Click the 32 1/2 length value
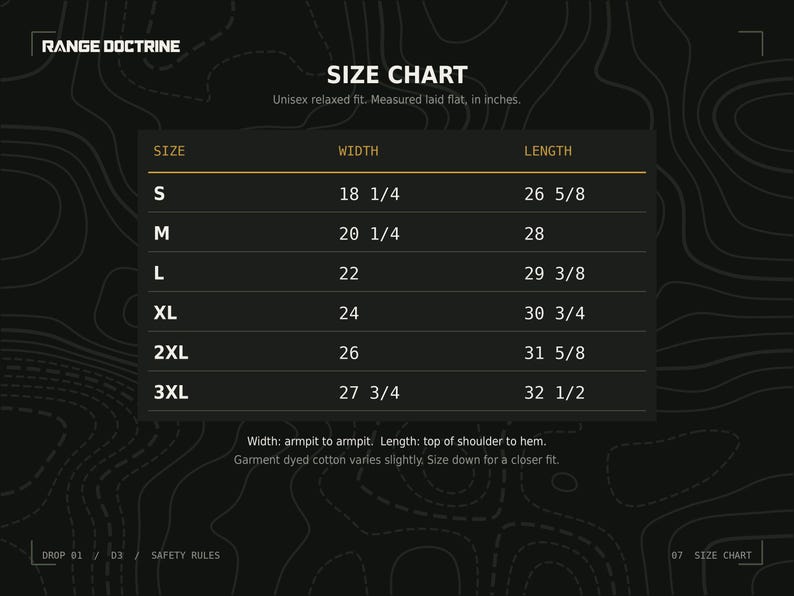The width and height of the screenshot is (794, 596). point(554,392)
